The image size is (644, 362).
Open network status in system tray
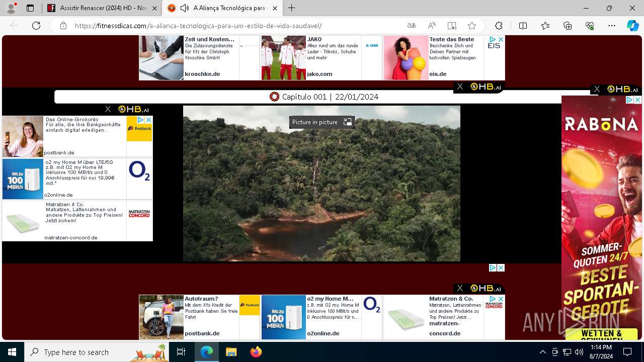pos(567,352)
